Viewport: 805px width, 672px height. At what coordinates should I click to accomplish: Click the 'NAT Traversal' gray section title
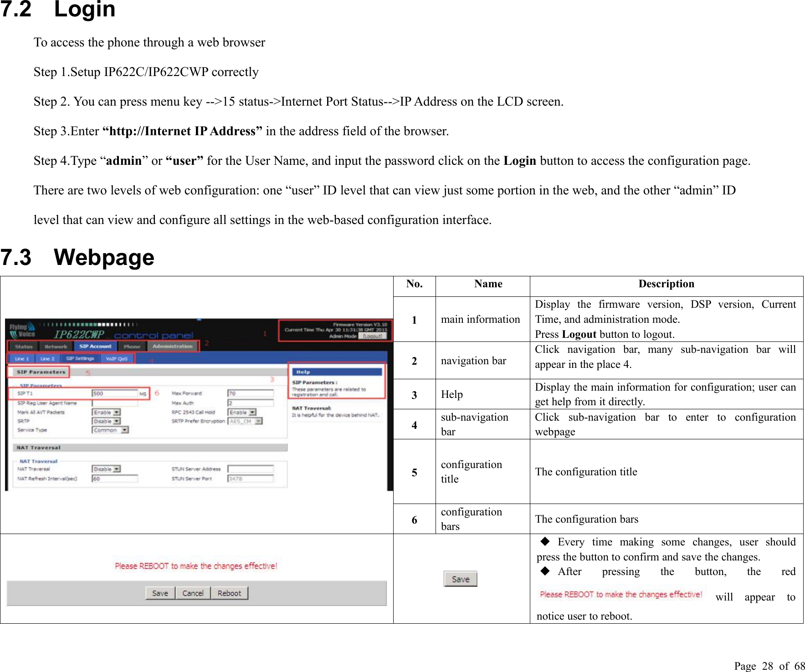(150, 448)
